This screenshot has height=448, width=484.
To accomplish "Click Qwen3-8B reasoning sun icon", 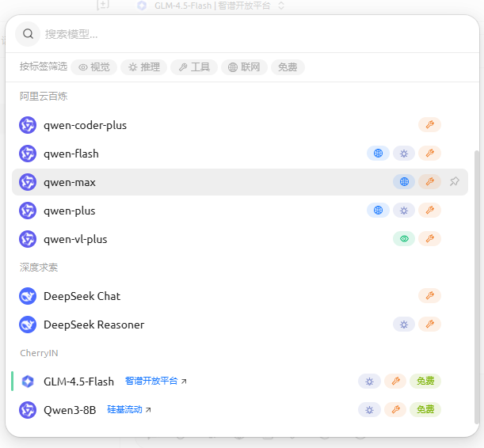I will (369, 409).
